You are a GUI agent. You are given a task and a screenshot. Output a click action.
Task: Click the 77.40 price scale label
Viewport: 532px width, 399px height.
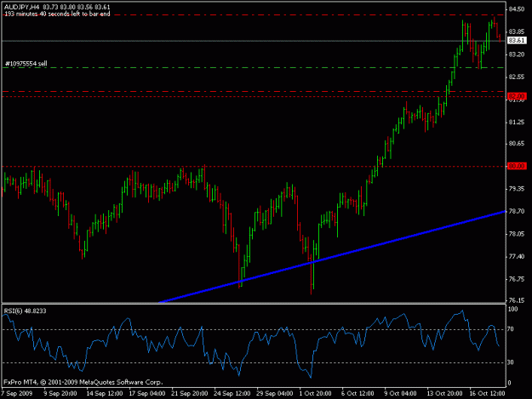[517, 257]
